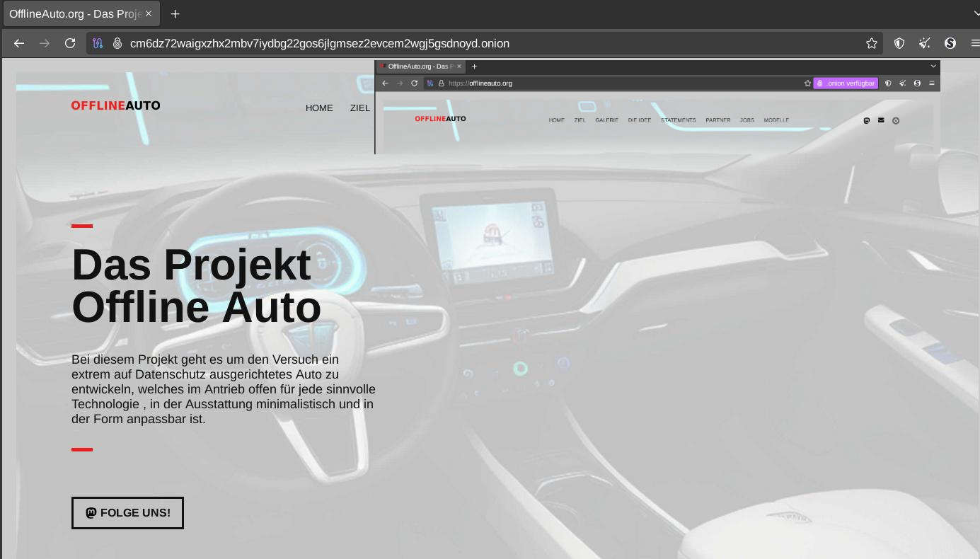Open ZIEL in main page navigation
Screen dimensions: 980x559
pos(359,108)
